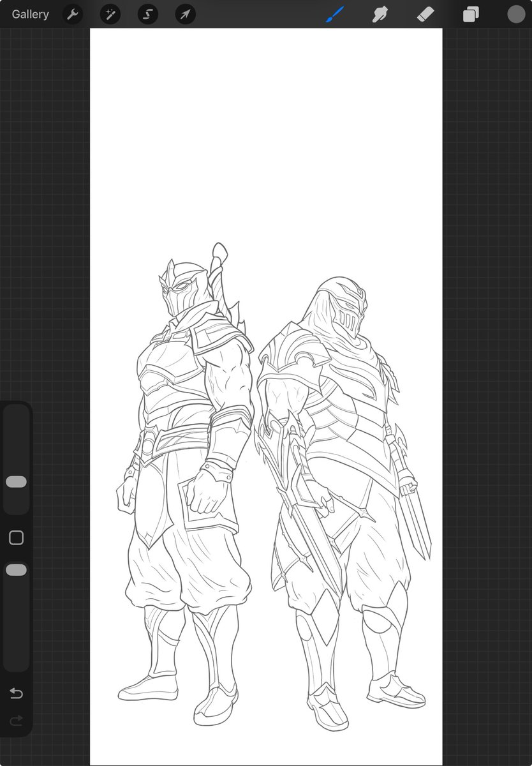Screen dimensions: 532x766
Task: Tap the square modify button in sidebar
Action: pyautogui.click(x=17, y=537)
